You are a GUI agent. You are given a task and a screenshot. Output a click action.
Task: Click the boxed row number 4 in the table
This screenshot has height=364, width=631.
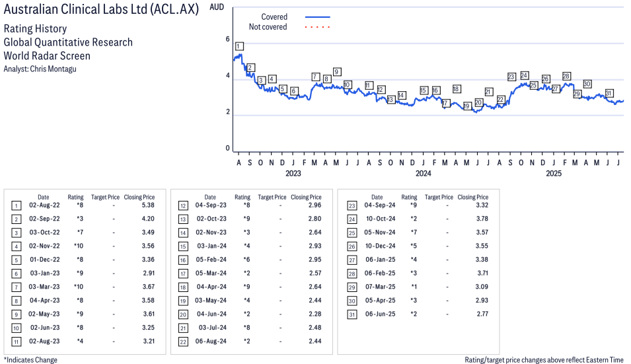pyautogui.click(x=16, y=247)
